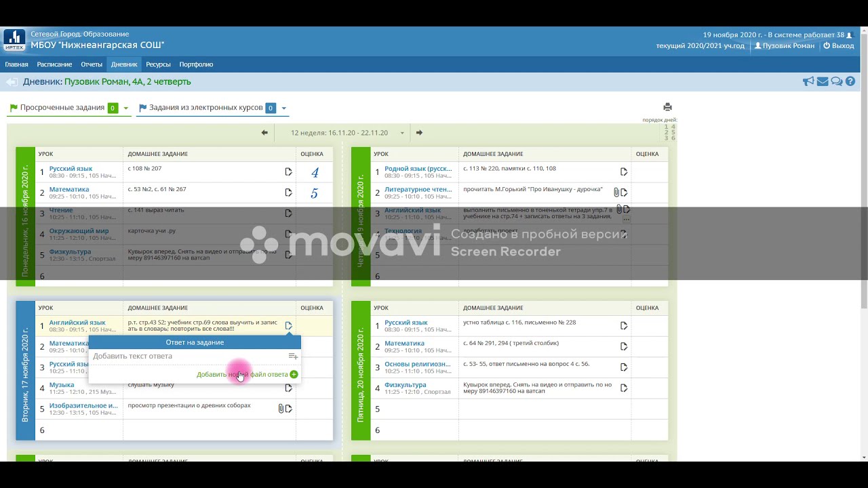Open Tuesday Английский язык lesson link
Viewport: 868px width, 488px height.
click(x=77, y=323)
